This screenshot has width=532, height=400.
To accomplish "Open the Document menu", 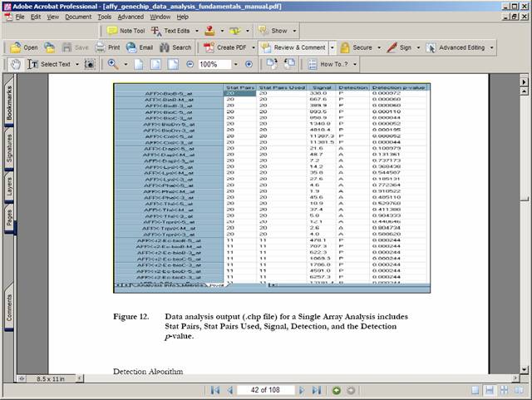I will coord(78,16).
